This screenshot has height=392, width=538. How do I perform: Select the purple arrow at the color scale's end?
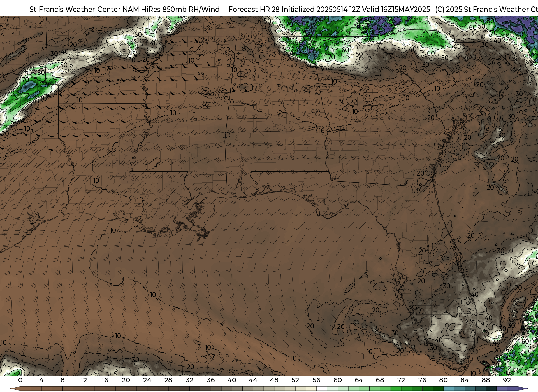523,389
